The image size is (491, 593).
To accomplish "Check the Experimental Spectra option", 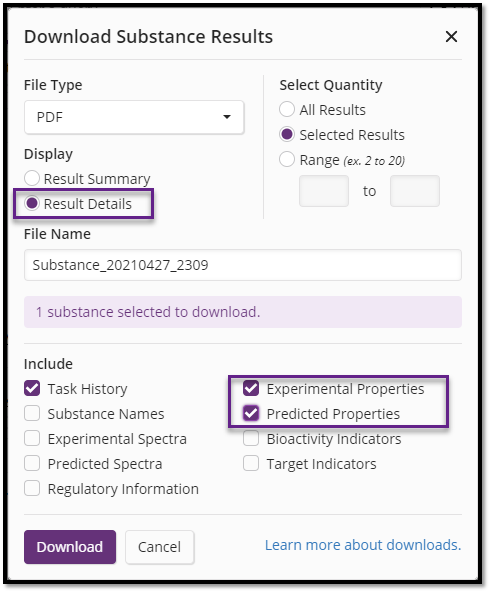I will 32,438.
